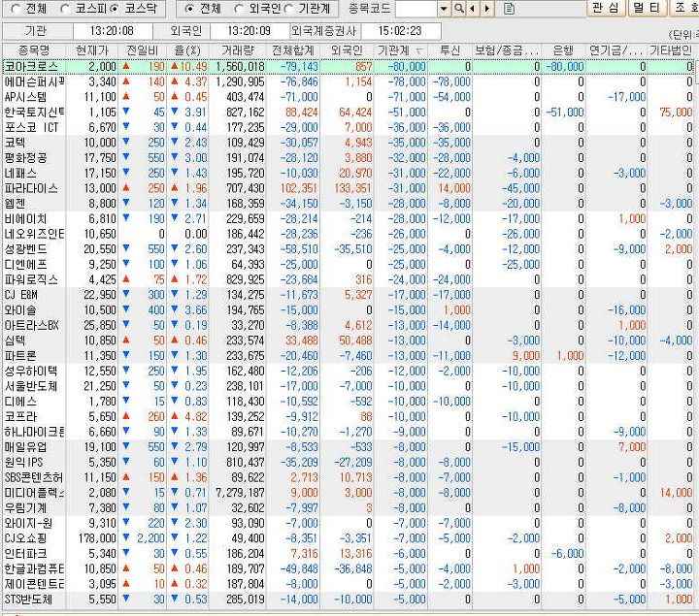This screenshot has height=616, width=699.
Task: Select the 심텍 stock name
Action: point(15,340)
